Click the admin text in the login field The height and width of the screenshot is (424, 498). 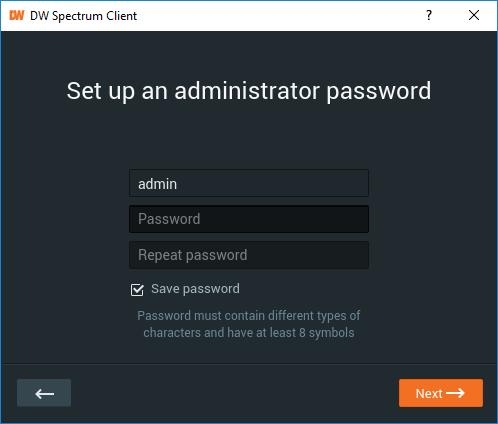(x=157, y=184)
